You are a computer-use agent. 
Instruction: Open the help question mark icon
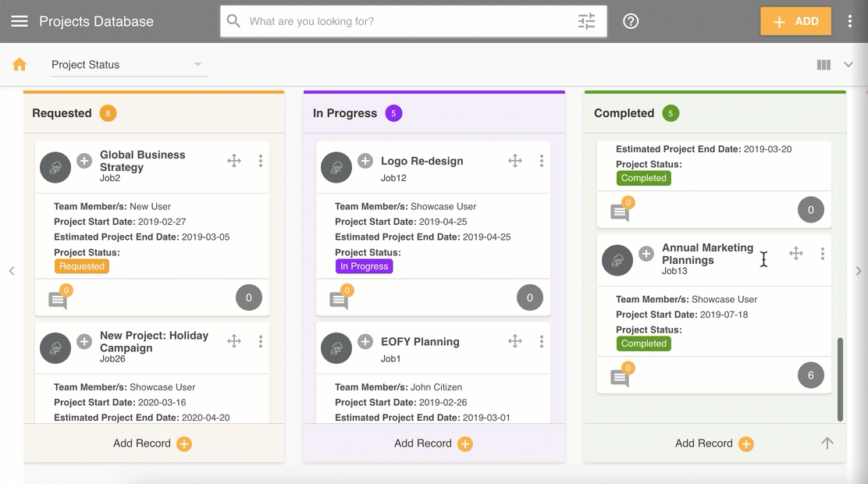pyautogui.click(x=631, y=21)
